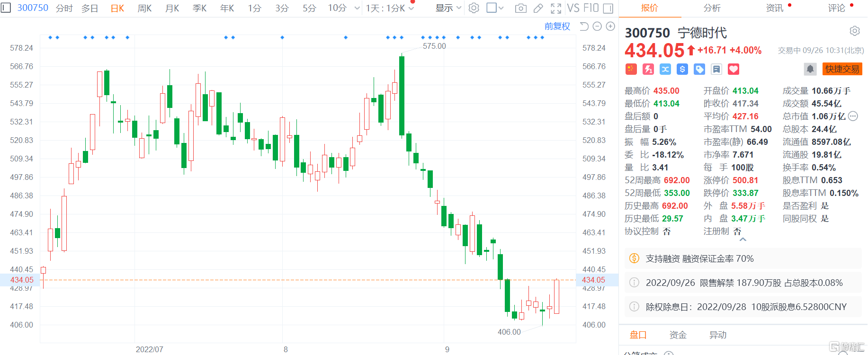Screen dimensions: 868x355
Task: Select the 5分 minute chart
Action: (x=310, y=8)
